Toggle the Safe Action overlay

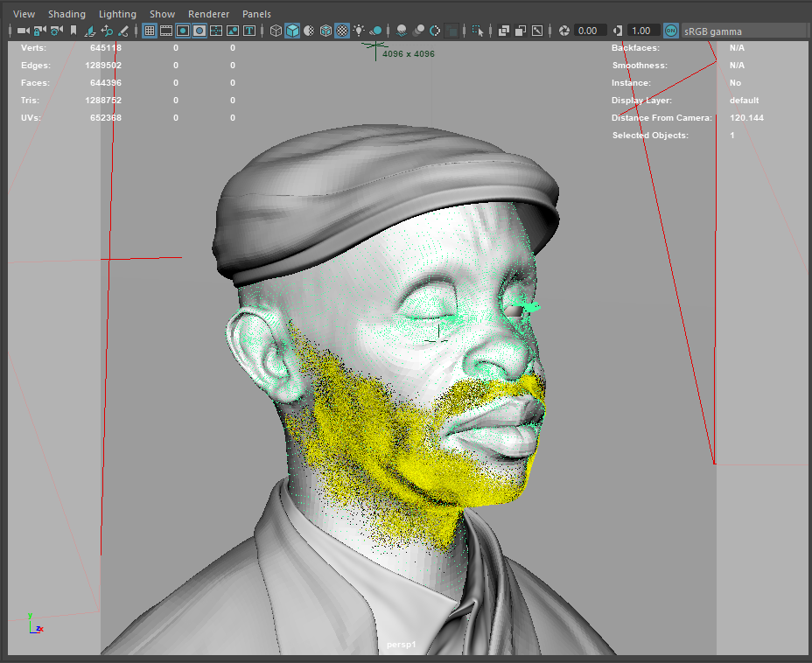pos(233,31)
